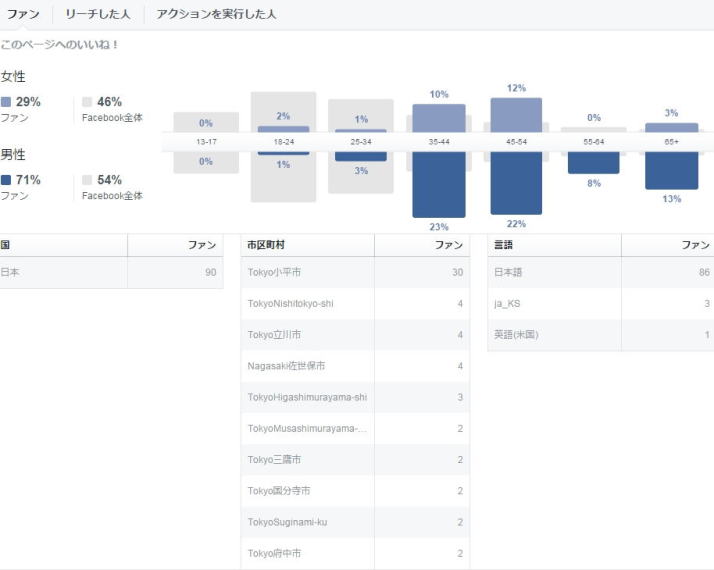This screenshot has height=570, width=714.
Task: Click the 25-34 age group label
Action: pos(361,142)
